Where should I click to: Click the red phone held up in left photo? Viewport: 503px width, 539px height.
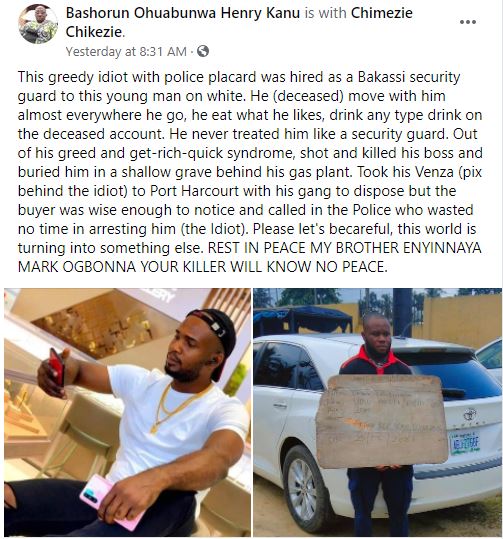pos(57,366)
